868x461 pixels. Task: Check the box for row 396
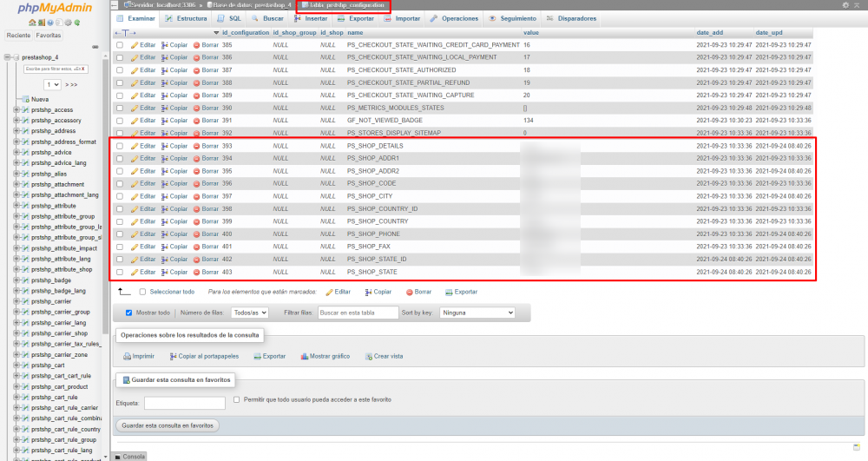pyautogui.click(x=120, y=184)
